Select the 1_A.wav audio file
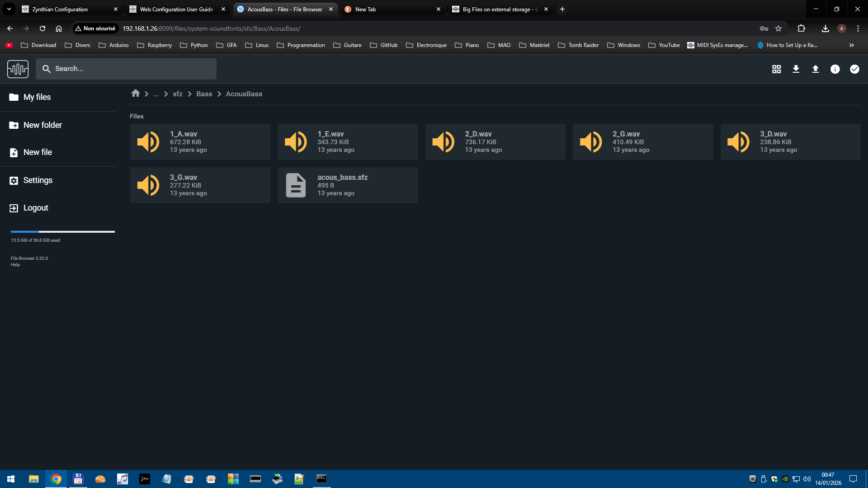 click(200, 142)
